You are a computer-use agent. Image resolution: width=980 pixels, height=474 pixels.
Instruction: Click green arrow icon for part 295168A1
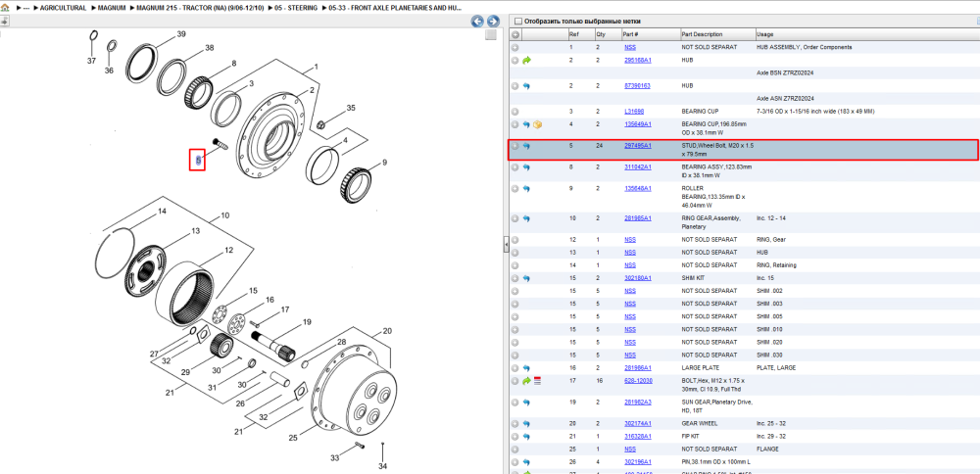[526, 61]
